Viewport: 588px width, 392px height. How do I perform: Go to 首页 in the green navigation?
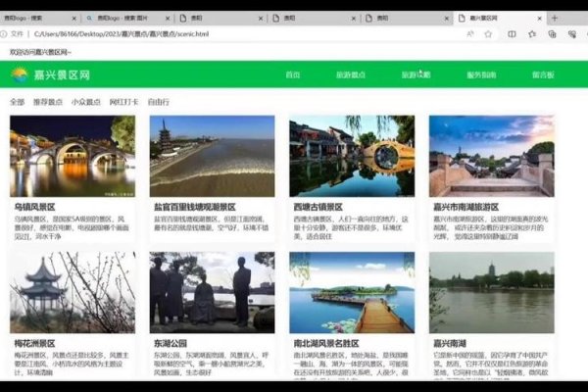click(x=293, y=74)
